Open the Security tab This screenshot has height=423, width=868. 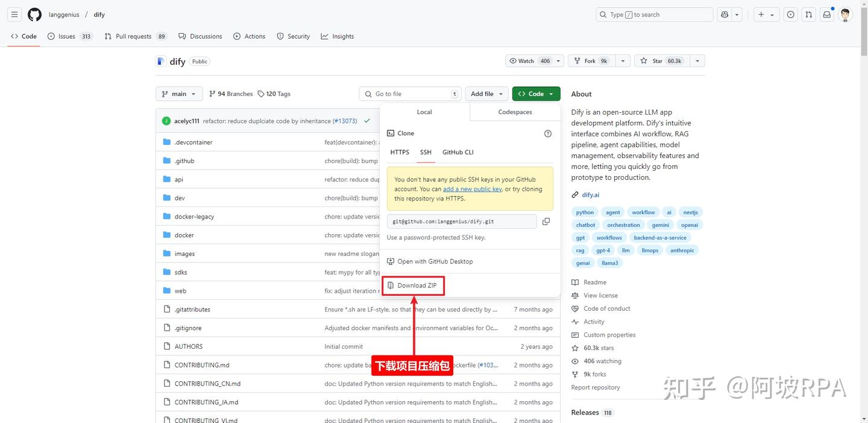293,36
